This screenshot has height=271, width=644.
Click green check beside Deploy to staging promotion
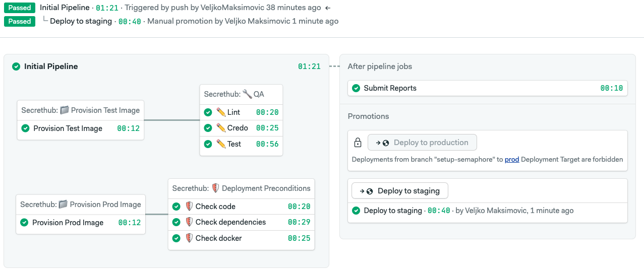356,211
